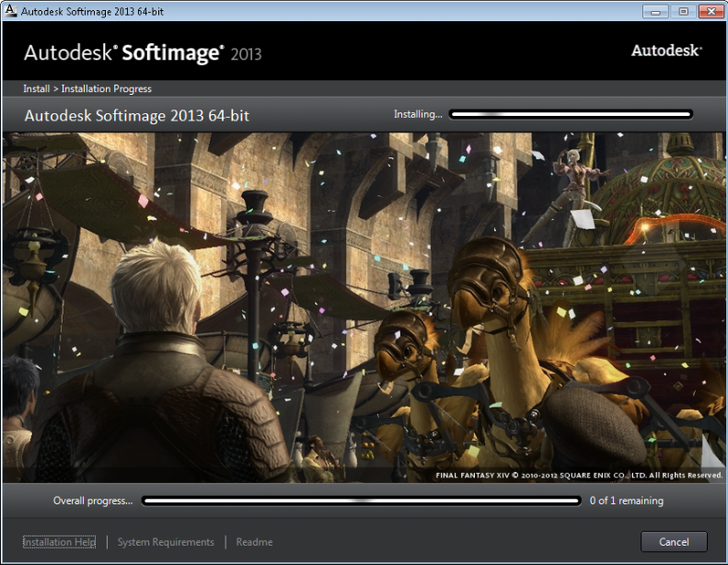Cancel the installation
The width and height of the screenshot is (728, 565).
(674, 542)
